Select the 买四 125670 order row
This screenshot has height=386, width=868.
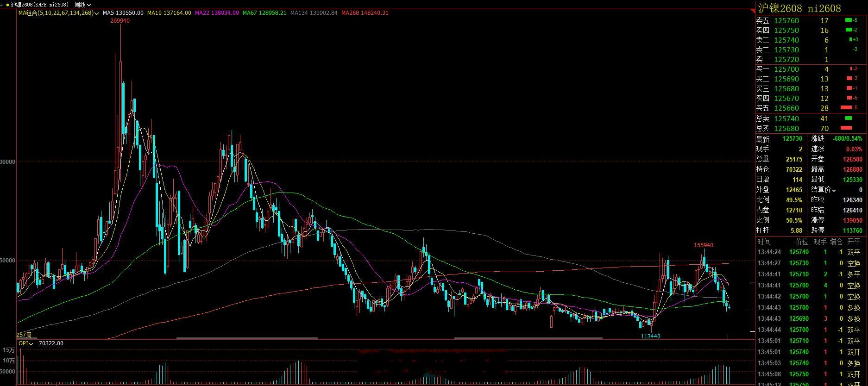tap(811, 98)
